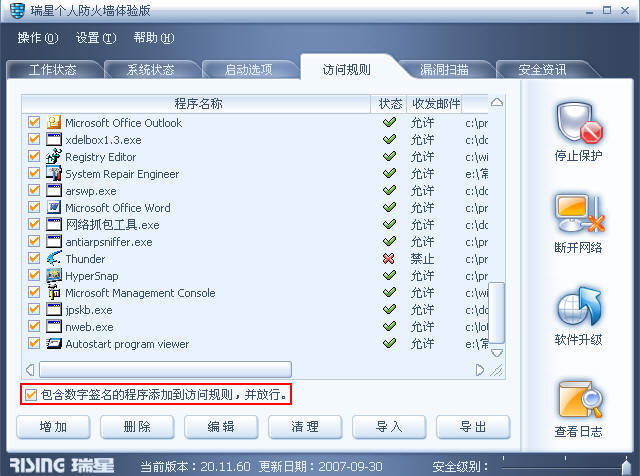
Task: Click the 导出 (Export) button
Action: click(x=473, y=427)
